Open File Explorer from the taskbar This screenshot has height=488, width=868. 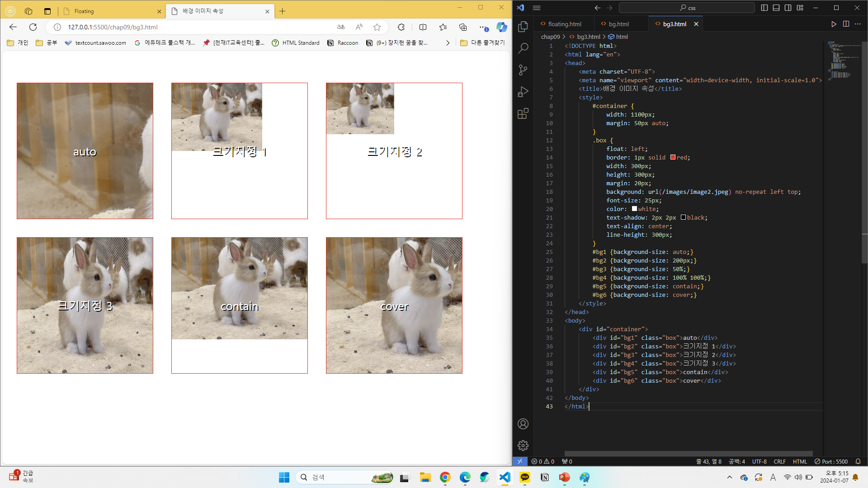point(425,477)
